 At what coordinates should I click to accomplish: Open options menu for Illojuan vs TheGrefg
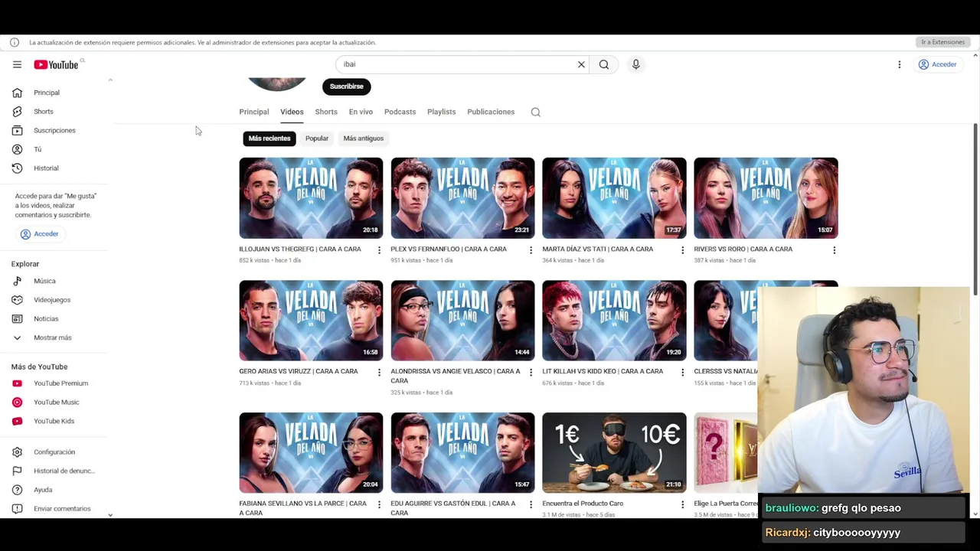[x=379, y=250]
